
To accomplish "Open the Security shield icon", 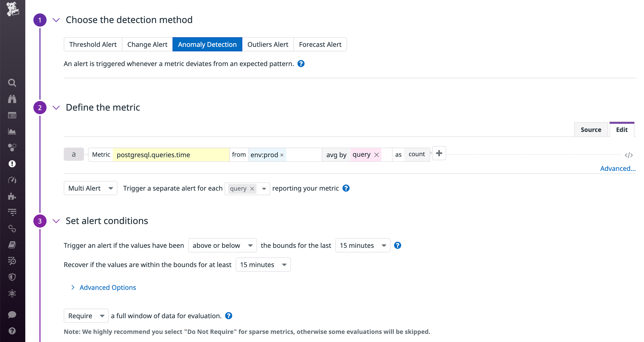I will pyautogui.click(x=12, y=277).
